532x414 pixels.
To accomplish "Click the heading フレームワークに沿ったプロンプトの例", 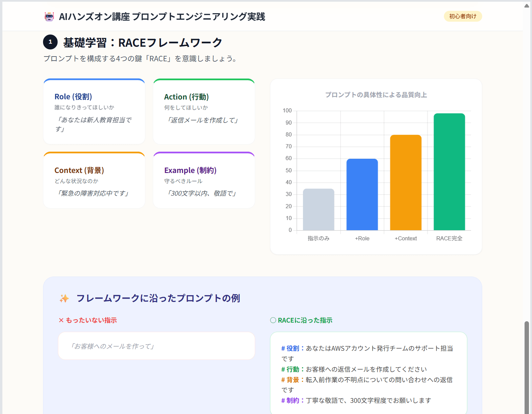I will [158, 298].
